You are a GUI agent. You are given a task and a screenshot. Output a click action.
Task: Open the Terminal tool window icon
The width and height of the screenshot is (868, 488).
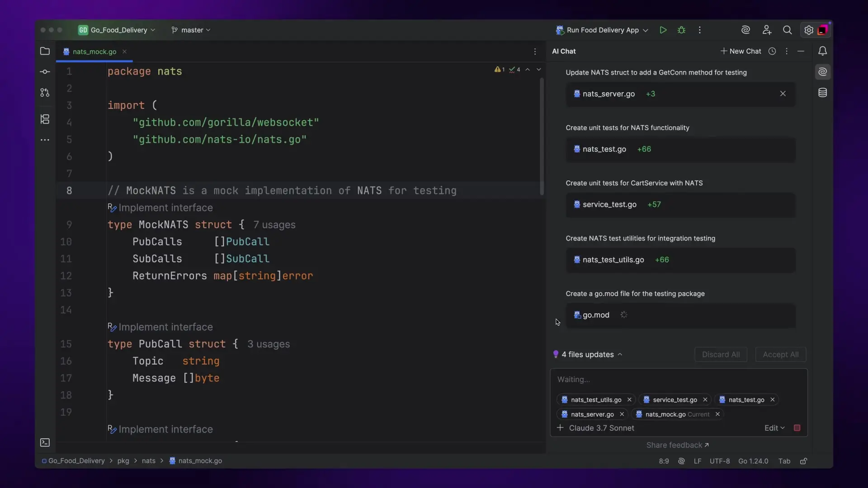point(45,442)
